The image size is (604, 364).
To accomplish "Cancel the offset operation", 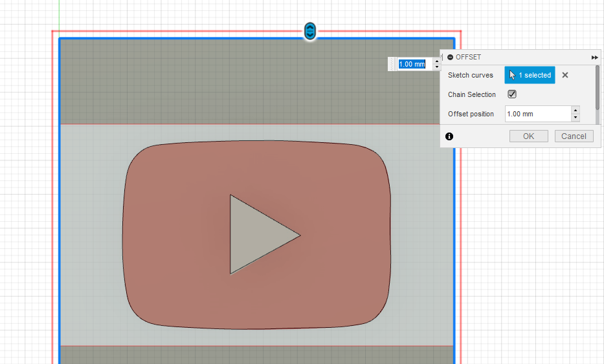I will pyautogui.click(x=574, y=136).
